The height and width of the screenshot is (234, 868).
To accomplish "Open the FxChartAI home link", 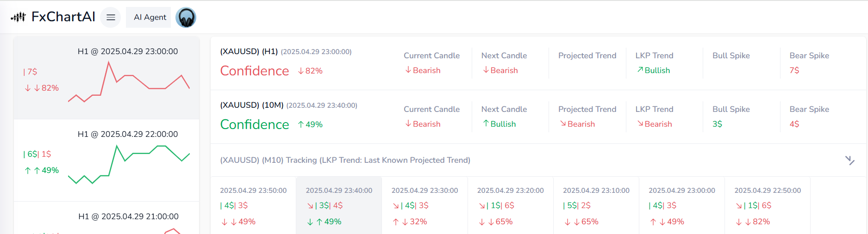I will 63,17.
